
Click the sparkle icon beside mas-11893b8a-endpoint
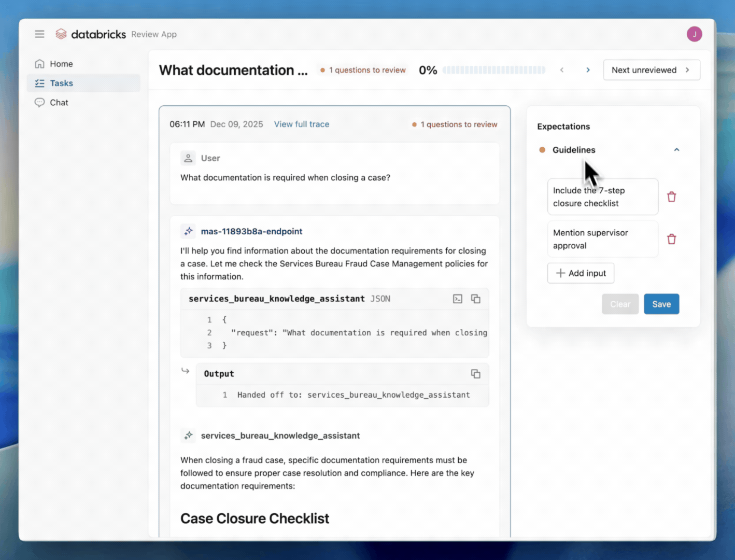point(188,231)
